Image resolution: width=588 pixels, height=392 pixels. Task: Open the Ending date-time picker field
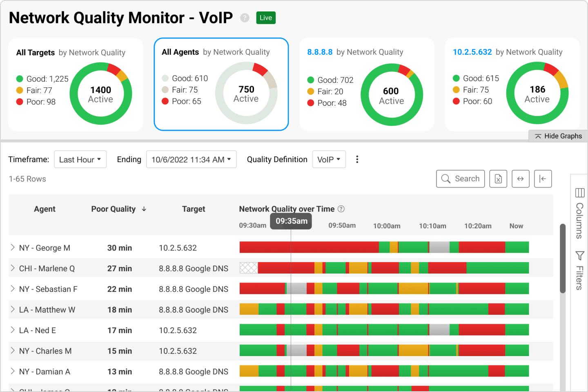(x=191, y=159)
